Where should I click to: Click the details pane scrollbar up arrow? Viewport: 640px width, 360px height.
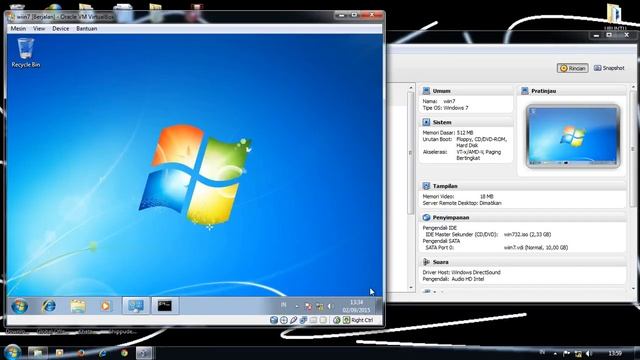pos(633,87)
